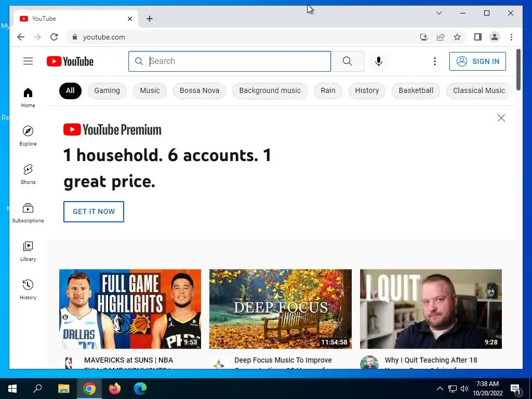Open Library in the sidebar
The height and width of the screenshot is (399, 532).
pyautogui.click(x=28, y=251)
